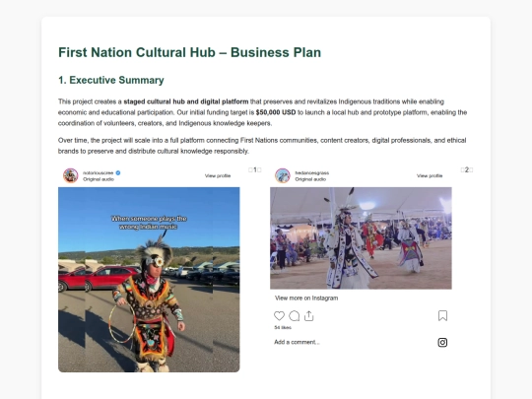Open View profile for notoriouscree
The height and width of the screenshot is (399, 532).
(x=218, y=175)
